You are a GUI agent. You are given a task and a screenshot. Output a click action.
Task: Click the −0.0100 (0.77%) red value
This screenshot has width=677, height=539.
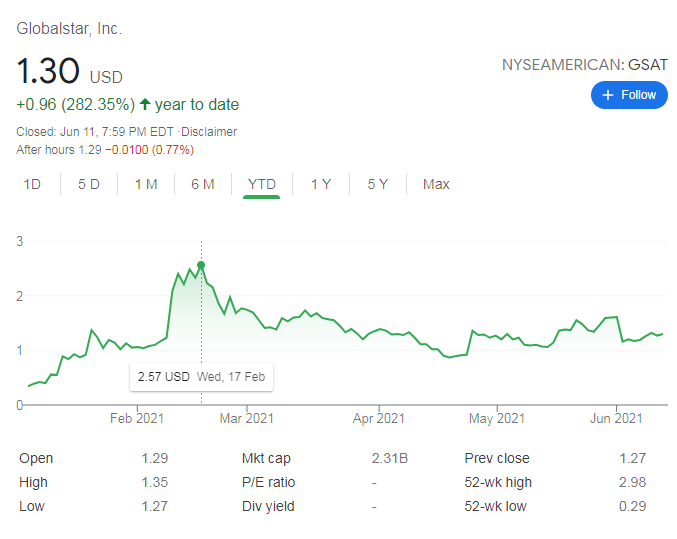(x=149, y=150)
